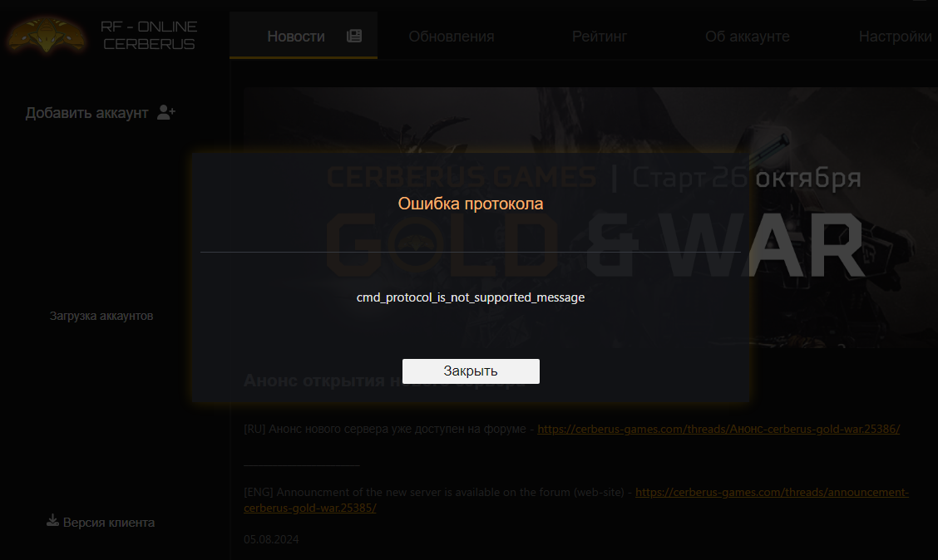This screenshot has width=938, height=560.
Task: Click the Cerberus emblem logo
Action: [x=46, y=35]
